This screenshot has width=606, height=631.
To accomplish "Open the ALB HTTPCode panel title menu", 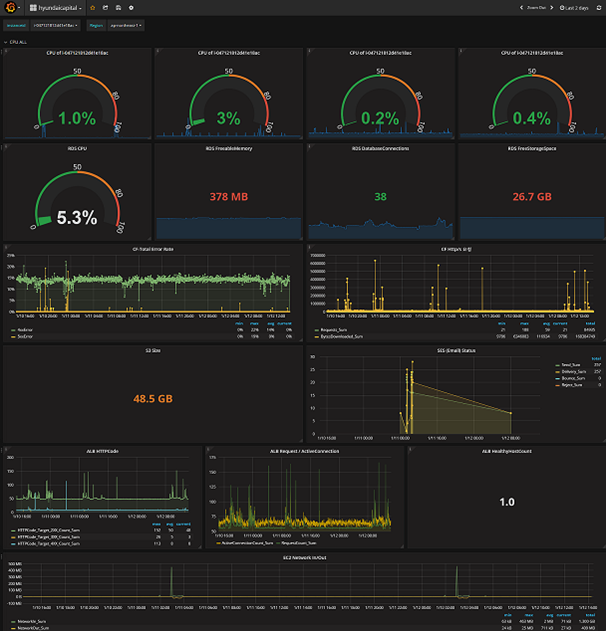I will 102,452.
